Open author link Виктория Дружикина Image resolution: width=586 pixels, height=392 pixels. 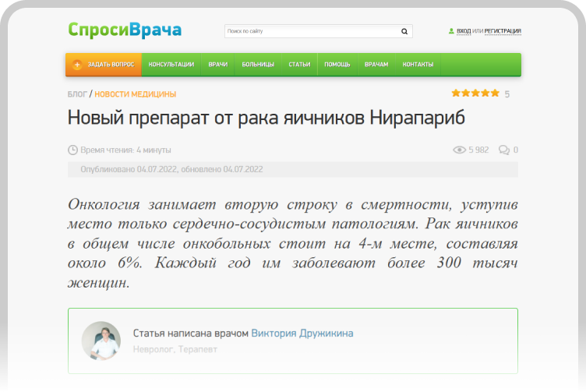click(x=302, y=333)
